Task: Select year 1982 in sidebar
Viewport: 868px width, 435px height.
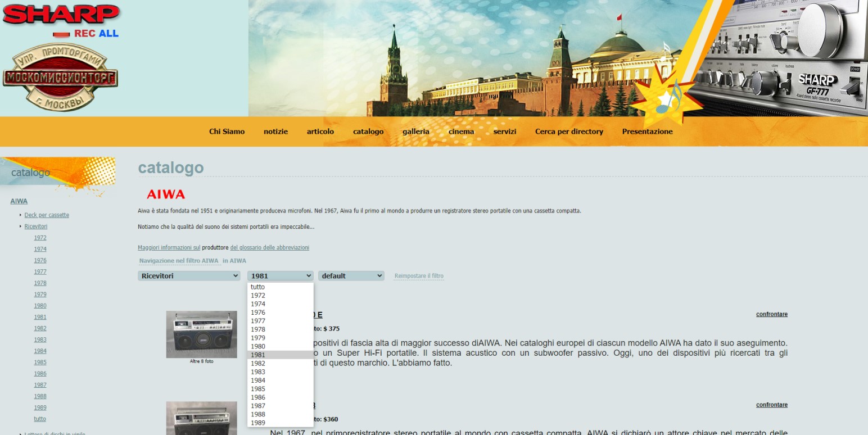Action: tap(40, 328)
